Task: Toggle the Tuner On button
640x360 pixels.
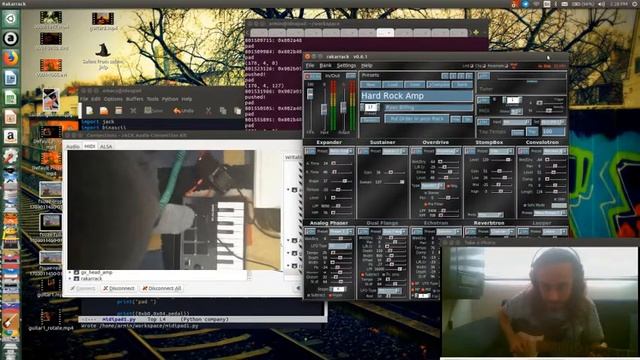Action: [x=483, y=76]
